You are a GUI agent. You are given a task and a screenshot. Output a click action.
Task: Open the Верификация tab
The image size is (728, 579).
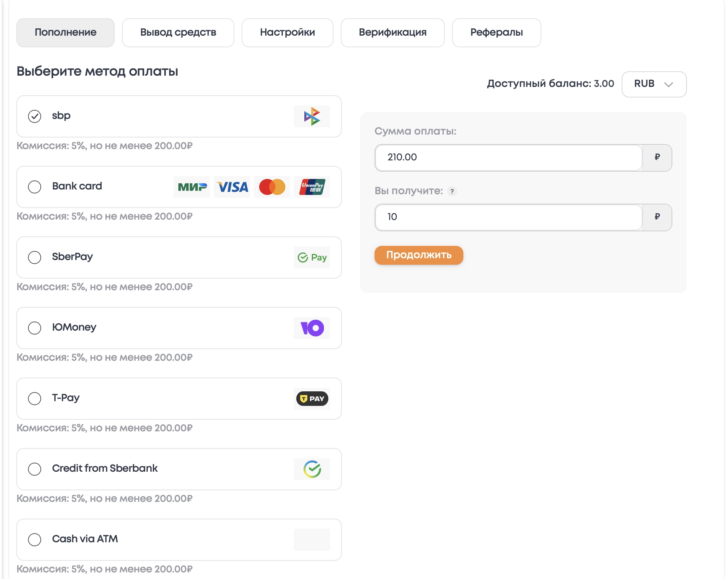point(392,33)
